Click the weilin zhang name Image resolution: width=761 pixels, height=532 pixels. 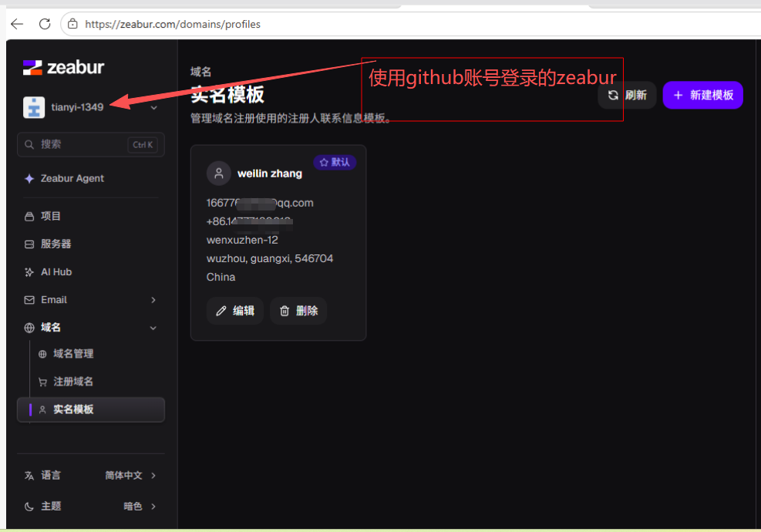[270, 173]
